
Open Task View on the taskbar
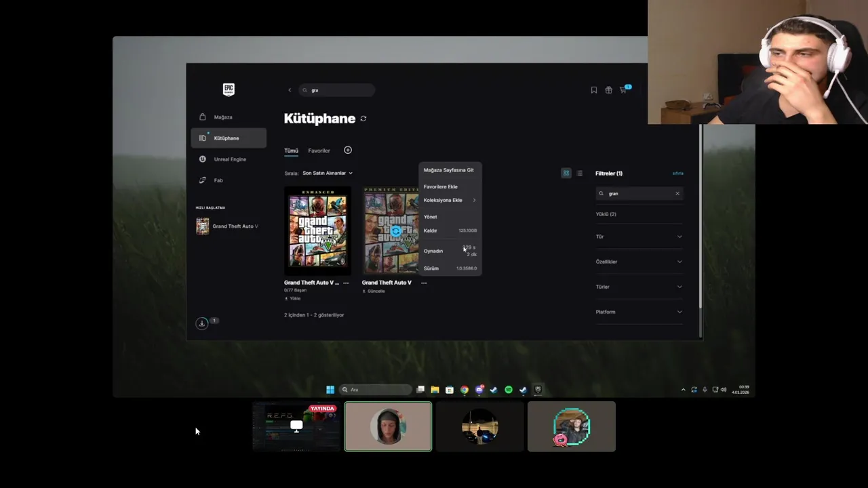tap(420, 390)
